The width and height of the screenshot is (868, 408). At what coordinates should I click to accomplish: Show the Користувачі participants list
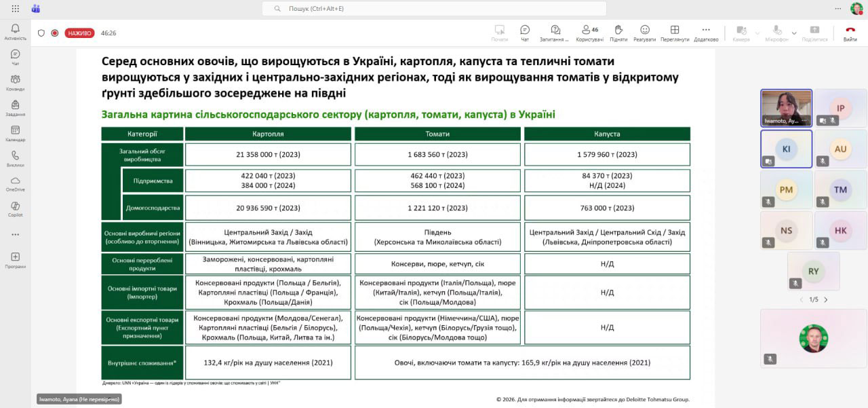click(589, 33)
